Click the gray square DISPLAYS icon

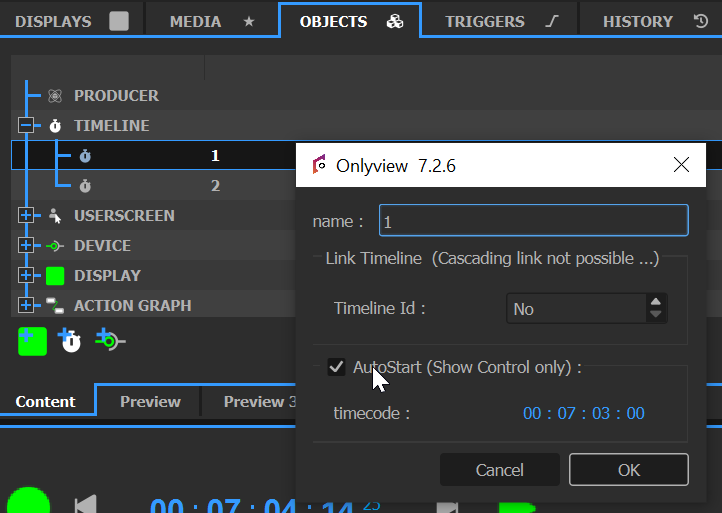pos(119,21)
